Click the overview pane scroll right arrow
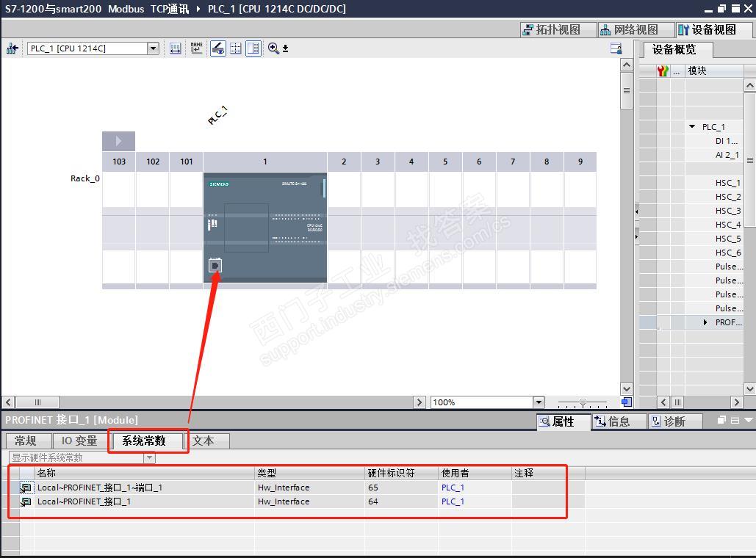 click(x=736, y=402)
